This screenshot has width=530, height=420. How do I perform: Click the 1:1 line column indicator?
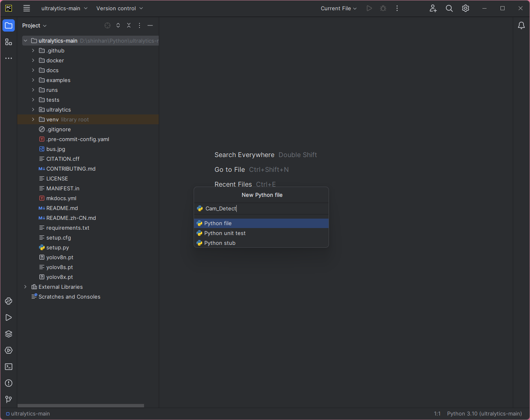[x=437, y=413]
